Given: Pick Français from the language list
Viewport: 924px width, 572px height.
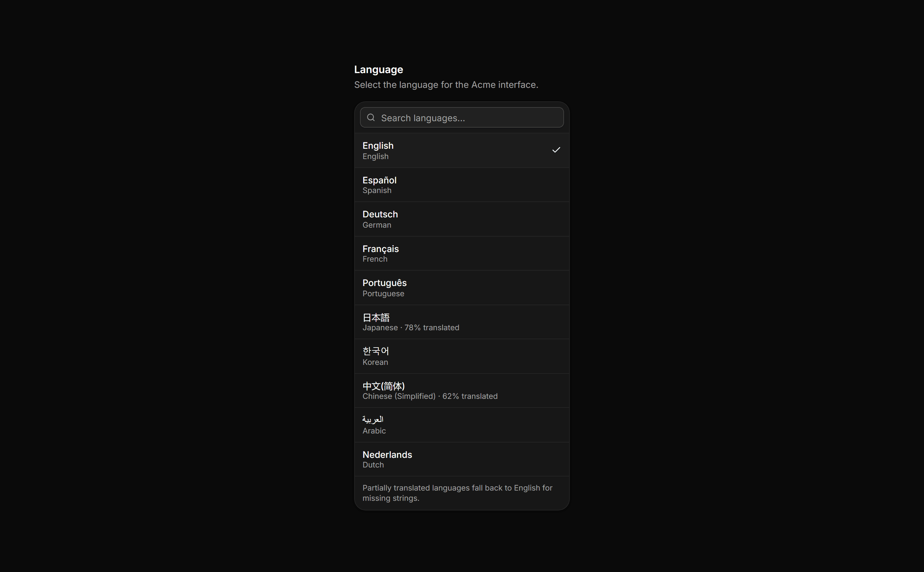Looking at the screenshot, I should (x=462, y=254).
